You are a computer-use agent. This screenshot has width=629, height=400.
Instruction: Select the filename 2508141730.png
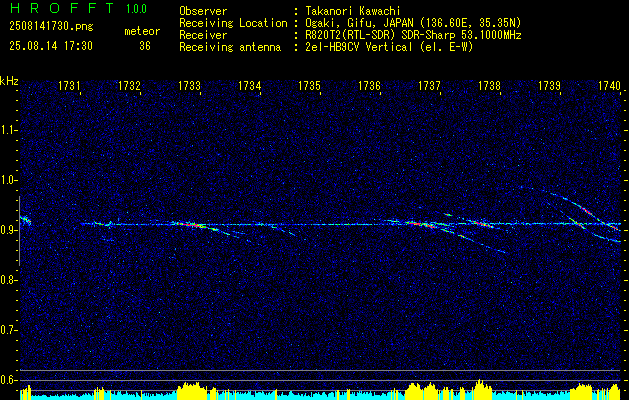point(51,27)
